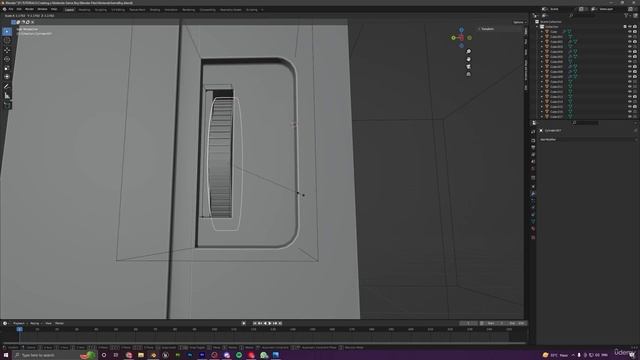
Task: Click the viewport pan hand icon
Action: [469, 59]
